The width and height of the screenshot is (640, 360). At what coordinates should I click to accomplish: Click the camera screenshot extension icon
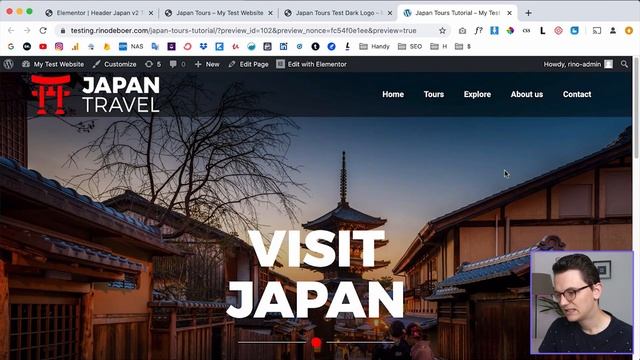(x=462, y=31)
